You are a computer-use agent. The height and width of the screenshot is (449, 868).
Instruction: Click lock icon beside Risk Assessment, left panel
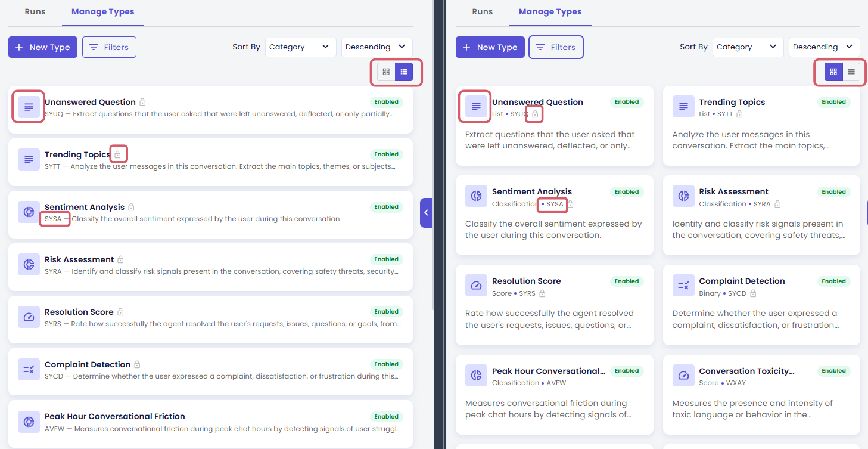click(120, 260)
